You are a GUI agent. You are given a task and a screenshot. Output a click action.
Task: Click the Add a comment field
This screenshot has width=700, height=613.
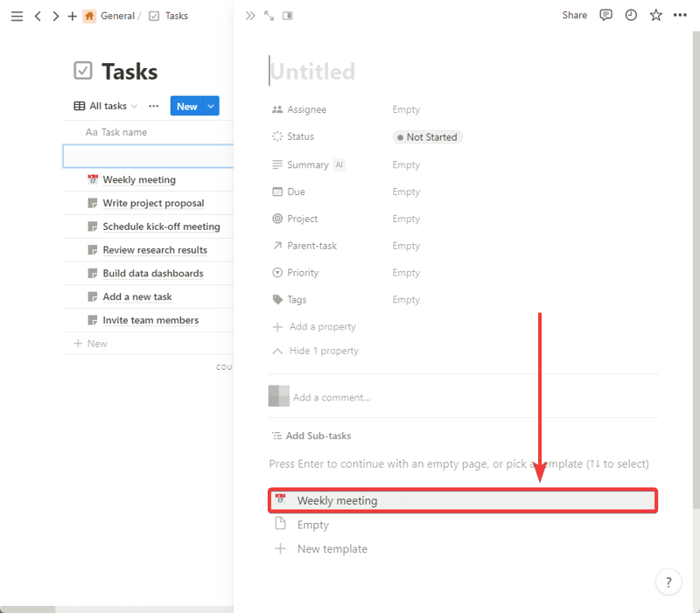[332, 395]
